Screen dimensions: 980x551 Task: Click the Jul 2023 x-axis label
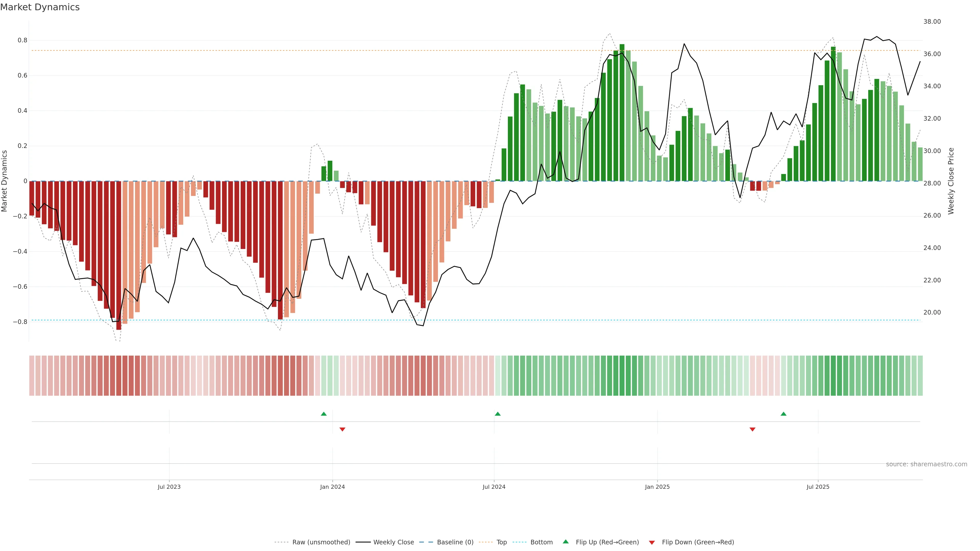tap(169, 487)
